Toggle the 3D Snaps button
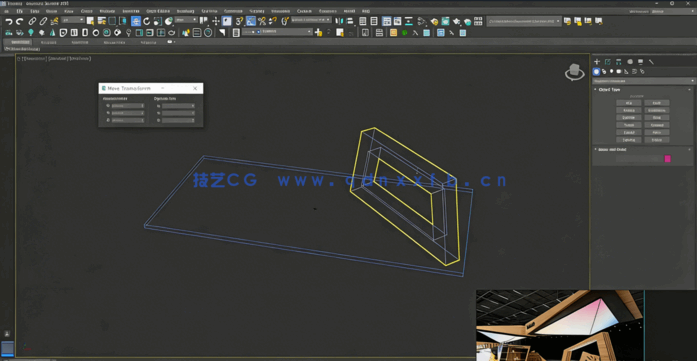This screenshot has width=697, height=361. (239, 21)
